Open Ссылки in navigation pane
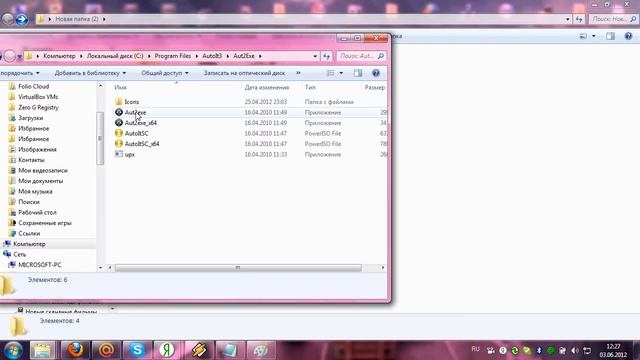Image resolution: width=640 pixels, height=360 pixels. point(29,233)
